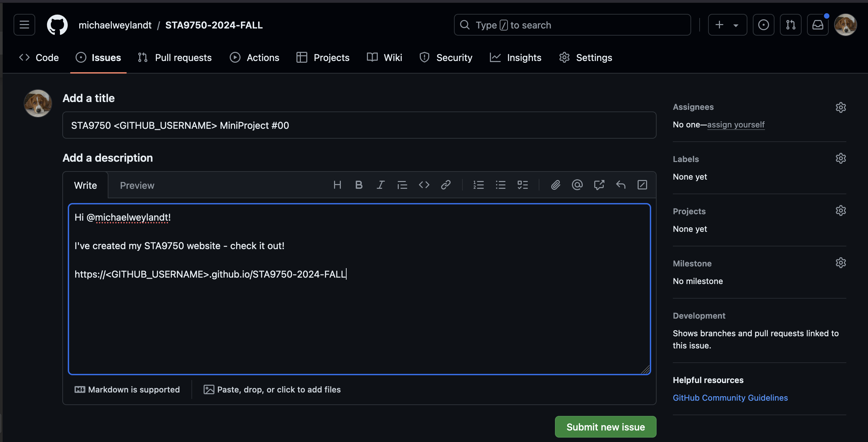
Task: Insert numbered list icon
Action: click(x=478, y=185)
